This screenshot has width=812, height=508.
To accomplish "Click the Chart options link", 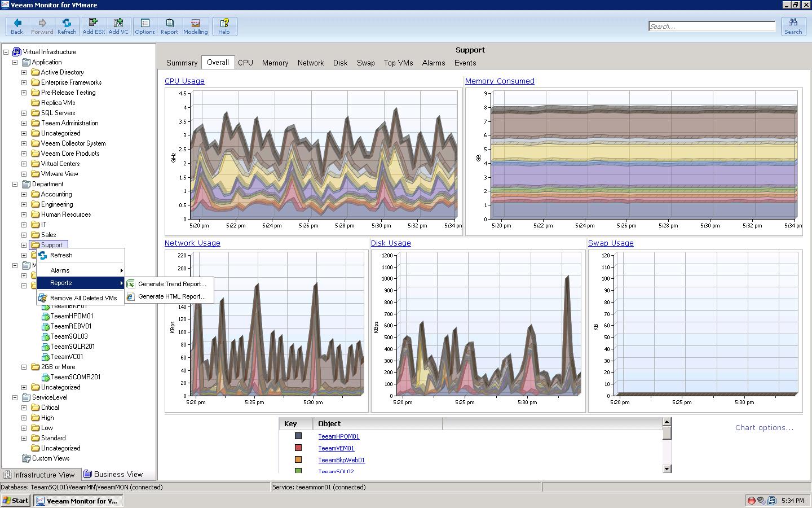I will tap(764, 428).
